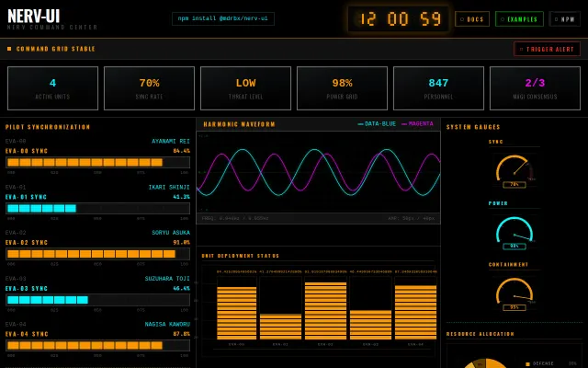Click the TRIGGER ALERT button

point(547,49)
